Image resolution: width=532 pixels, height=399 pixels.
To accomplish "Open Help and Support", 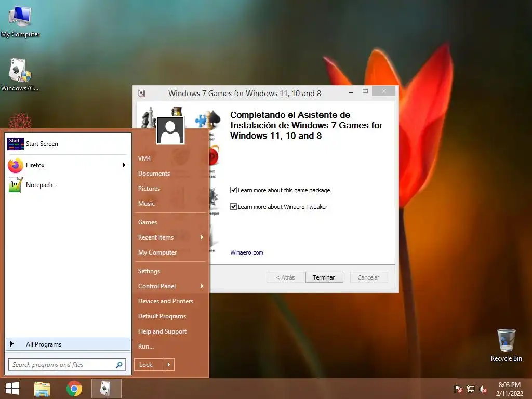I will coord(162,331).
